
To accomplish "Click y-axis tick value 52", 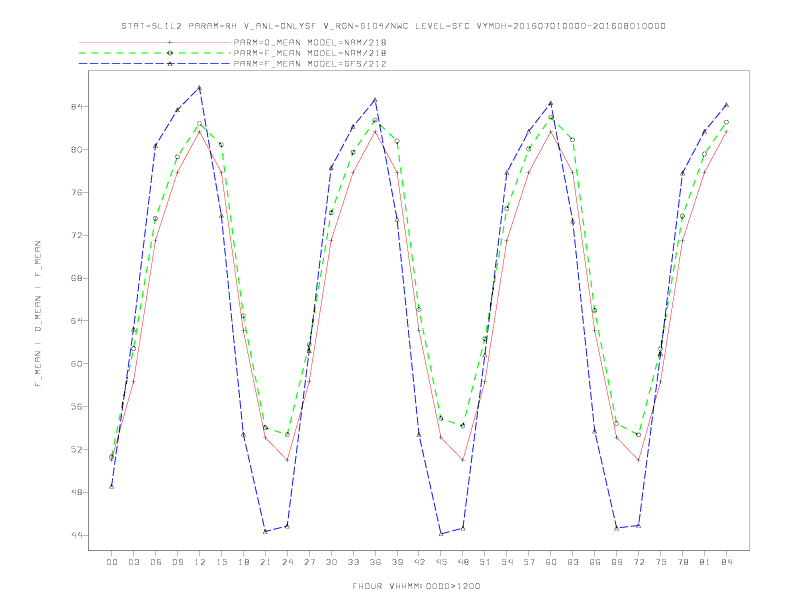I will 78,449.
